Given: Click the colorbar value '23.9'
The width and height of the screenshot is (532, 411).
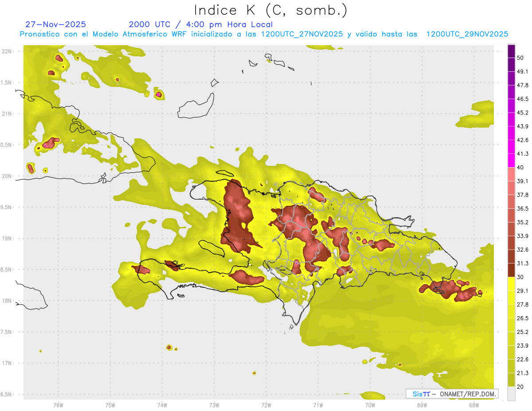Looking at the screenshot, I should 523,346.
